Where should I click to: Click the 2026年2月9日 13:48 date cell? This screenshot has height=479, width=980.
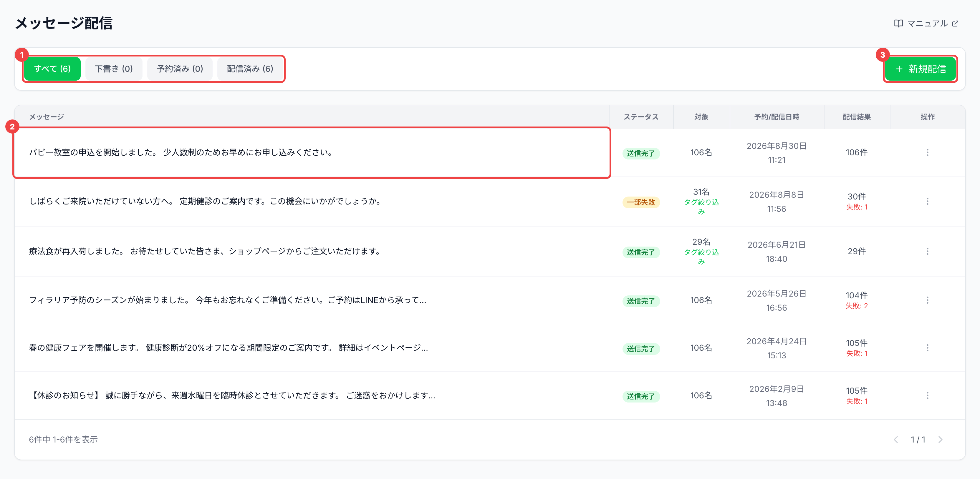[776, 396]
